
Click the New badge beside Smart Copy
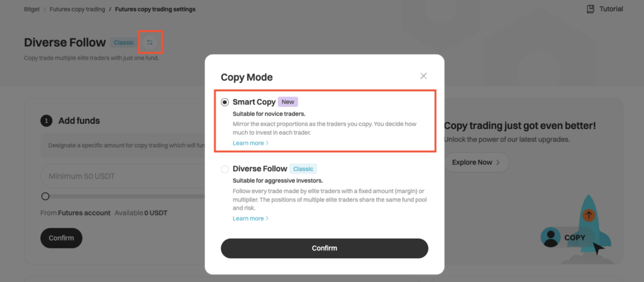point(287,102)
